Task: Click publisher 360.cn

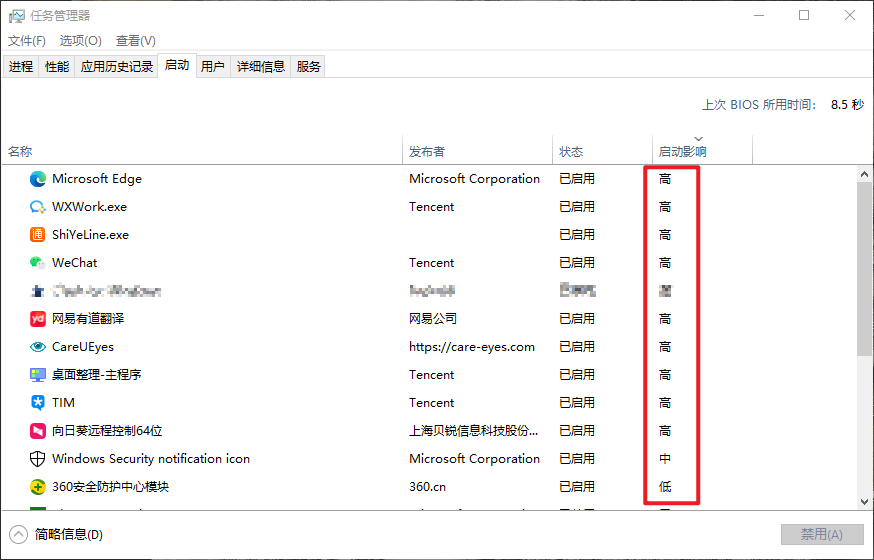Action: click(428, 486)
